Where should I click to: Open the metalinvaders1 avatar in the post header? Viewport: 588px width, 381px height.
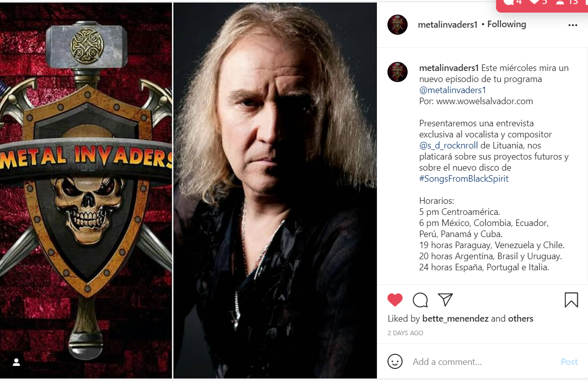point(398,25)
